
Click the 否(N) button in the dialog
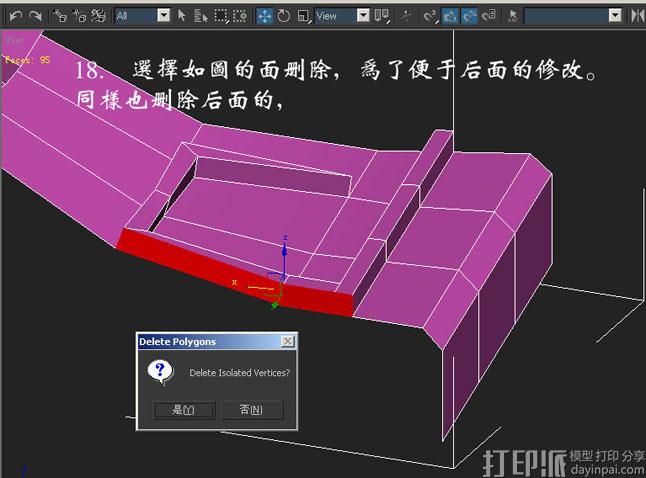tap(251, 410)
